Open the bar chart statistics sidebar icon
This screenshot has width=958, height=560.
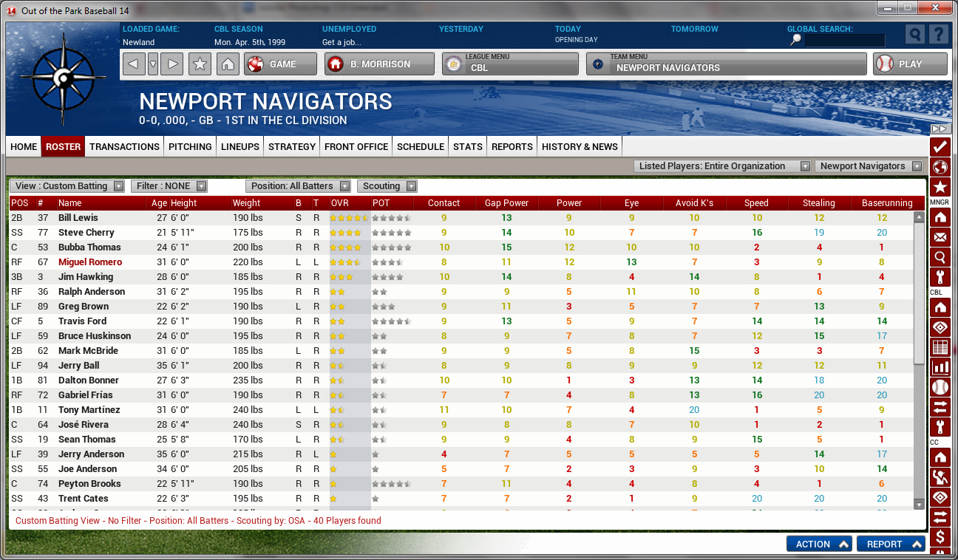coord(940,367)
